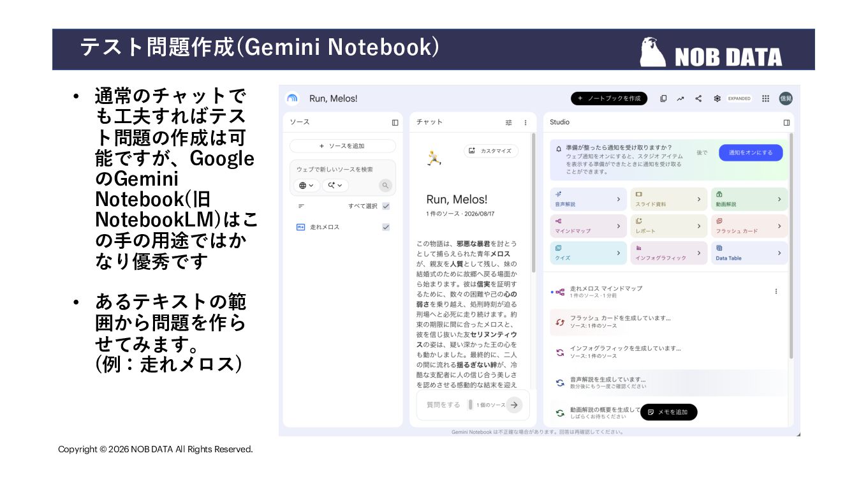Expand 動画解説 options chevron

point(779,199)
